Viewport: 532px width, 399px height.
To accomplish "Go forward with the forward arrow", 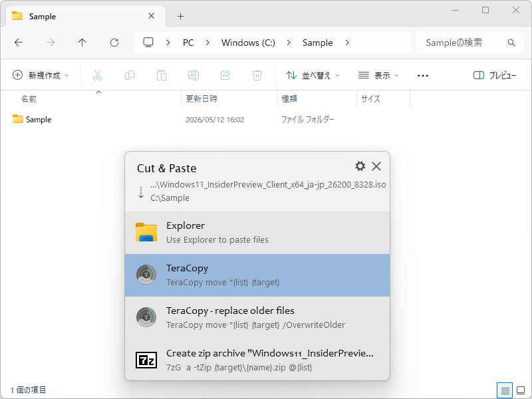I will click(x=51, y=43).
